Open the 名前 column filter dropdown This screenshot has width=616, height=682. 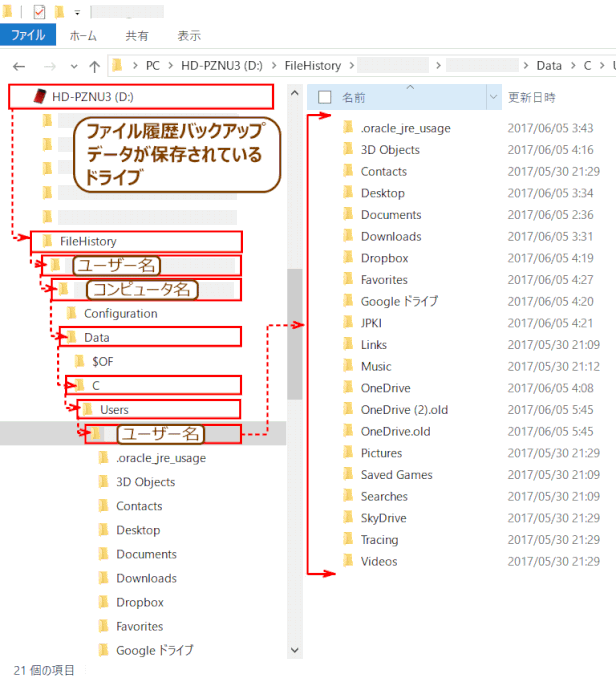point(493,97)
